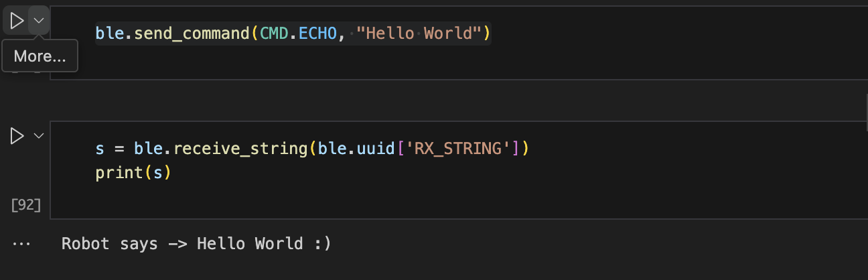Click inside the "Hello World" string literal
This screenshot has width=868, height=280.
[x=419, y=33]
